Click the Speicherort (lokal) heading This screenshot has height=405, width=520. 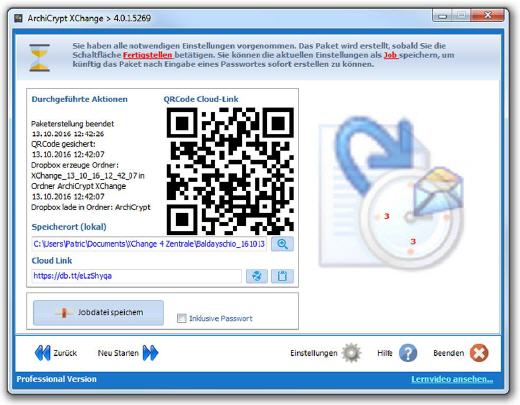click(x=69, y=227)
